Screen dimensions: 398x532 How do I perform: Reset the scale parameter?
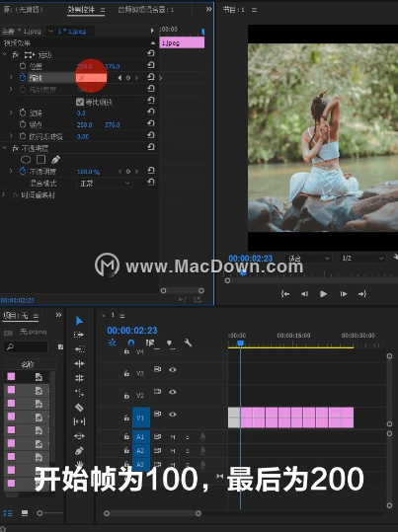tap(151, 77)
